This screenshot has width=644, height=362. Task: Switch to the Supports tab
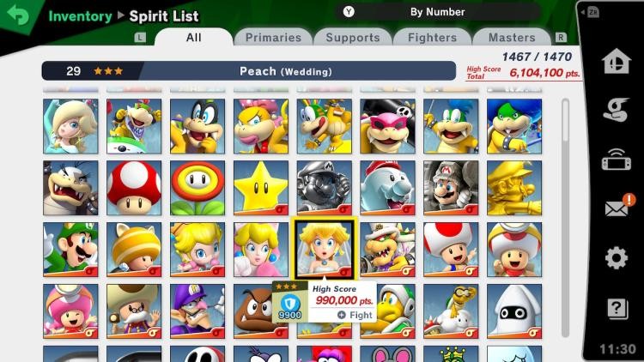pyautogui.click(x=353, y=38)
